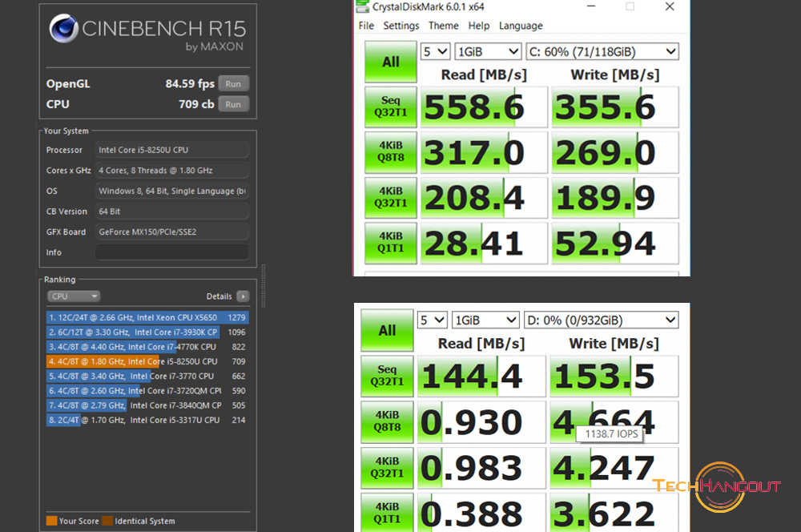Run 4KiB Q1T1 test on D: drive
The width and height of the screenshot is (801, 532).
pyautogui.click(x=387, y=512)
